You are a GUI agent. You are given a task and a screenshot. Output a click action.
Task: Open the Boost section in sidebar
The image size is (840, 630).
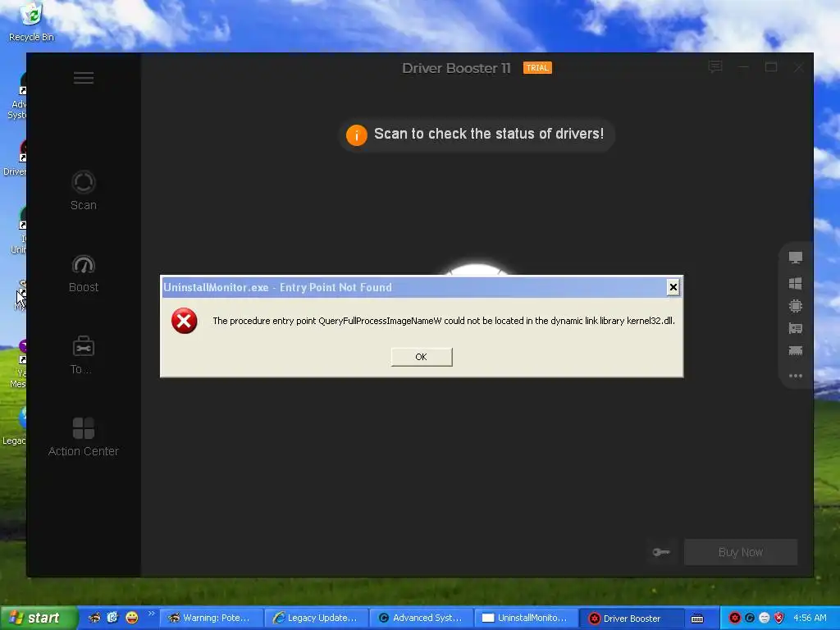pyautogui.click(x=84, y=273)
